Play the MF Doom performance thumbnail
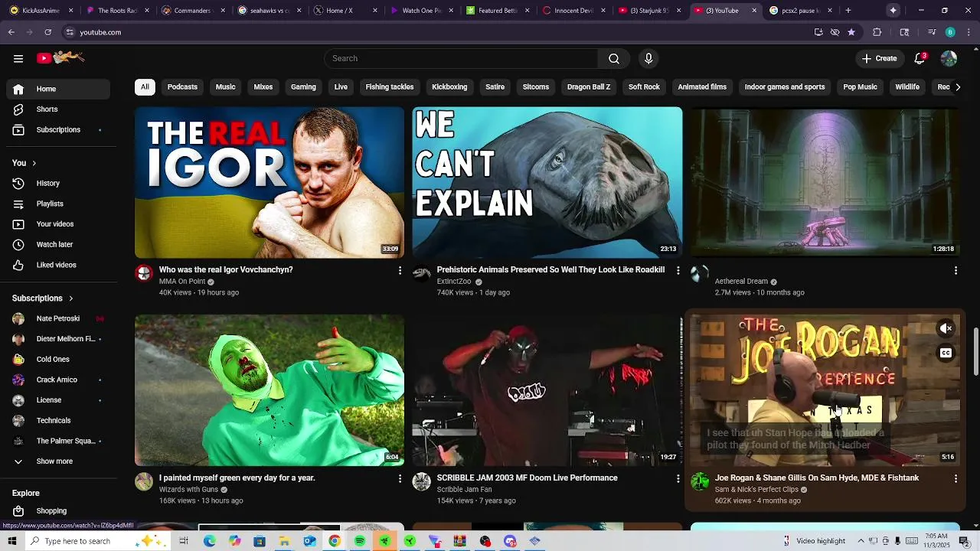 pos(547,390)
